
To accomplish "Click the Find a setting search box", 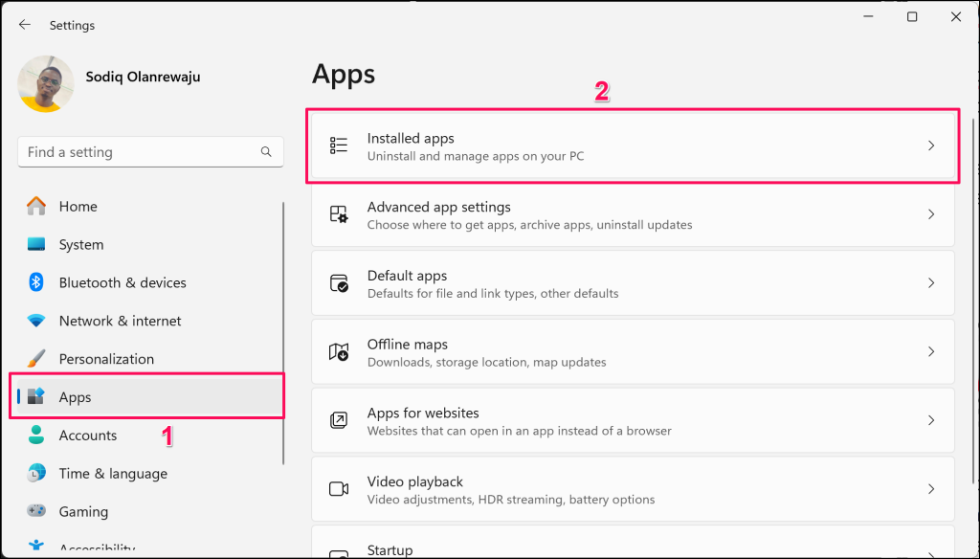I will (139, 152).
